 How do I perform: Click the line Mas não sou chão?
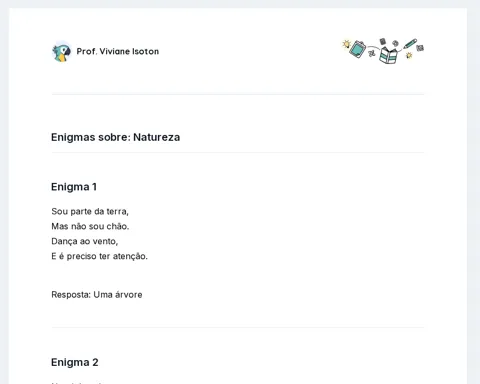click(x=90, y=226)
